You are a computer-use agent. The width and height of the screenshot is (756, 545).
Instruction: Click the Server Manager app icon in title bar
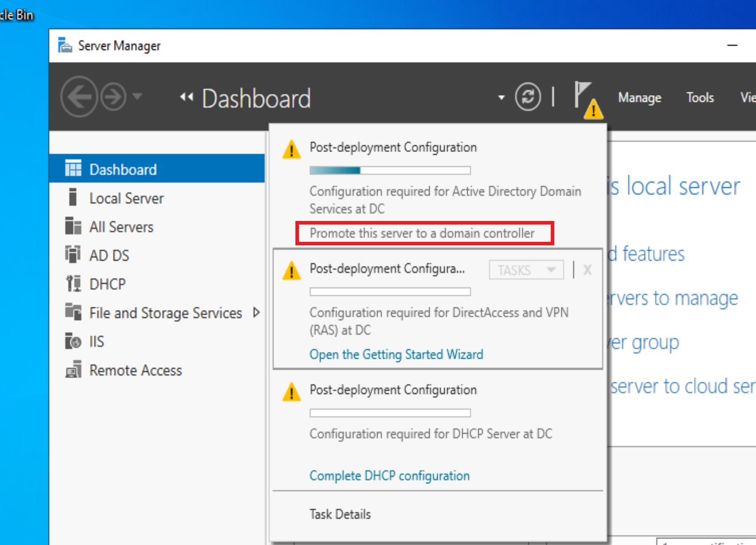point(65,45)
